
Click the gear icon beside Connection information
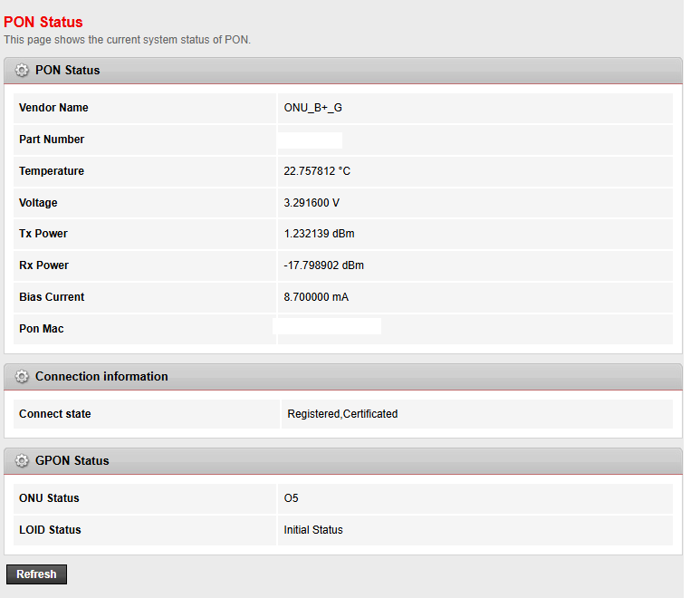(22, 377)
